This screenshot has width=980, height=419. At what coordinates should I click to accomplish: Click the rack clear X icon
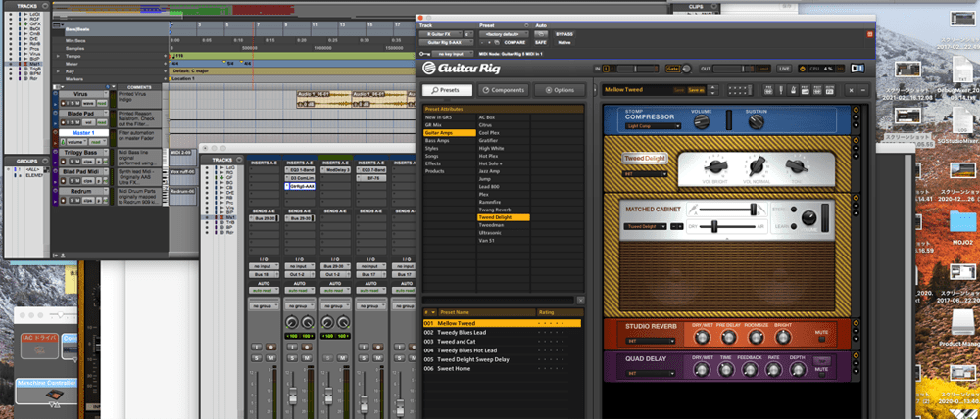pos(851,90)
